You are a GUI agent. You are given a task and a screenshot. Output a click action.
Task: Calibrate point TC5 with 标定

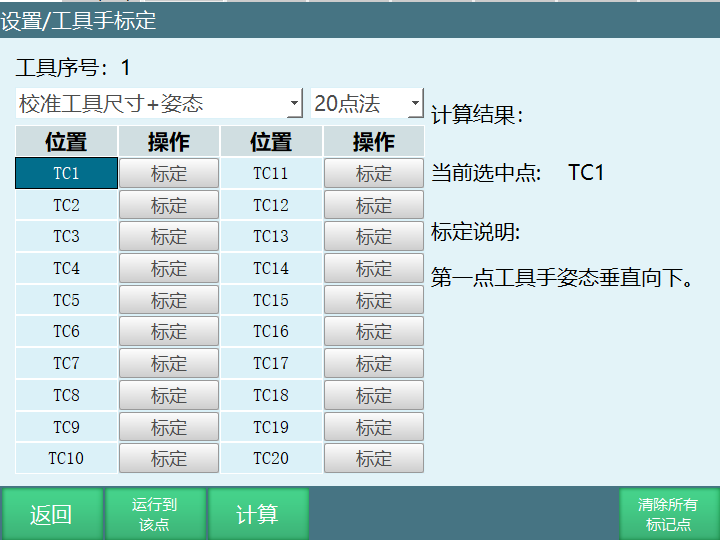169,300
